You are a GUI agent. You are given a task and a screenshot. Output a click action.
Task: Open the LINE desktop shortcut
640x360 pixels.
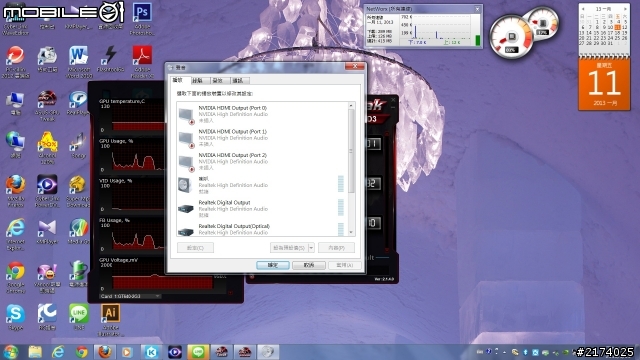click(x=78, y=317)
